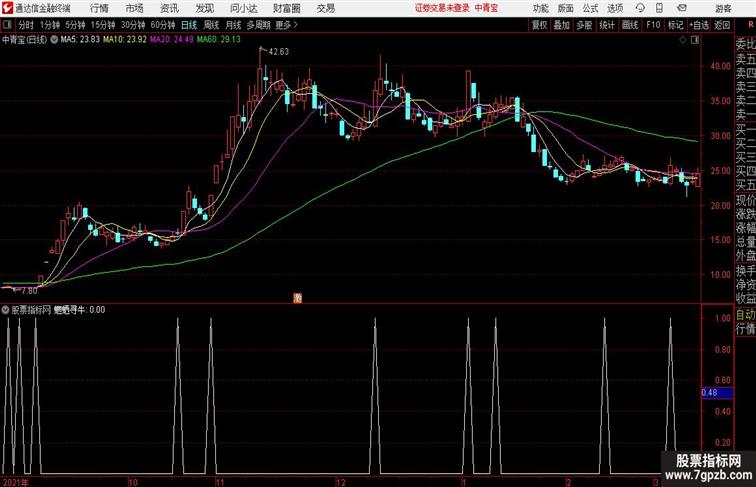This screenshot has height=487, width=756.
Task: Click the 返回 back button
Action: click(722, 25)
